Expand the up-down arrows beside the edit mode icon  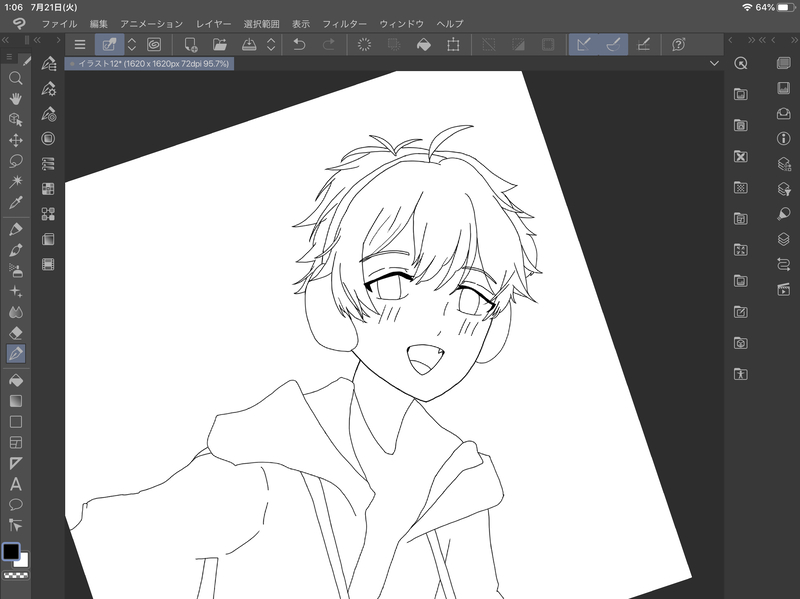(132, 45)
